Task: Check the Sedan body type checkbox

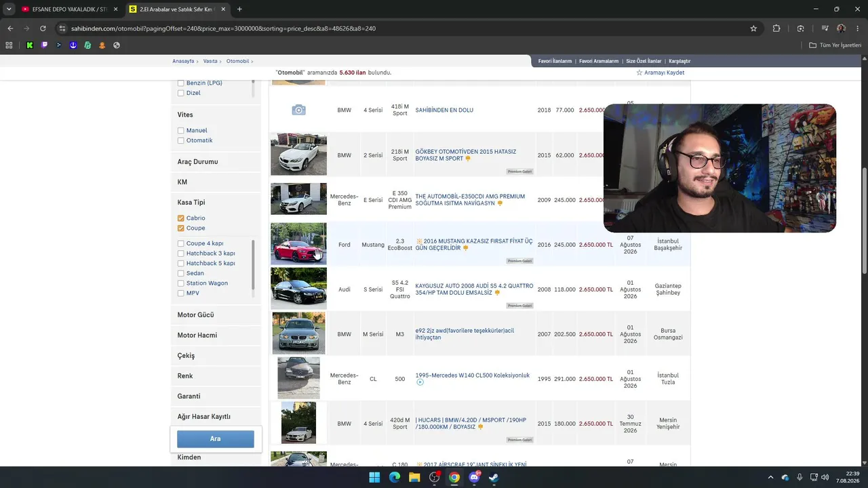Action: [181, 273]
